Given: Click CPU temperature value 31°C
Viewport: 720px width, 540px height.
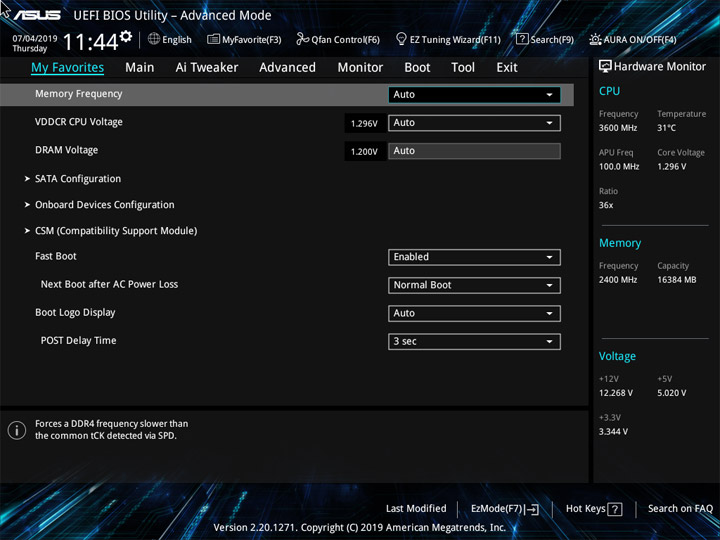Looking at the screenshot, I should tap(666, 128).
